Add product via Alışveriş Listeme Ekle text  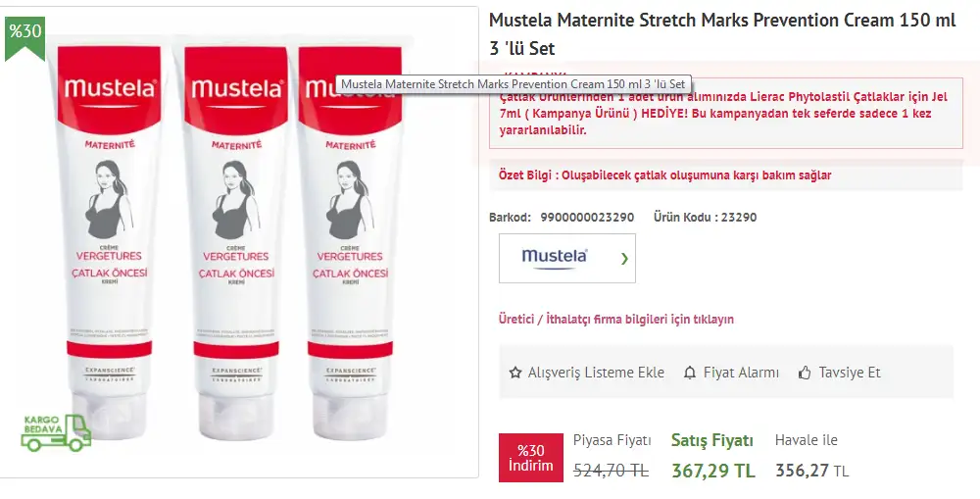point(596,373)
